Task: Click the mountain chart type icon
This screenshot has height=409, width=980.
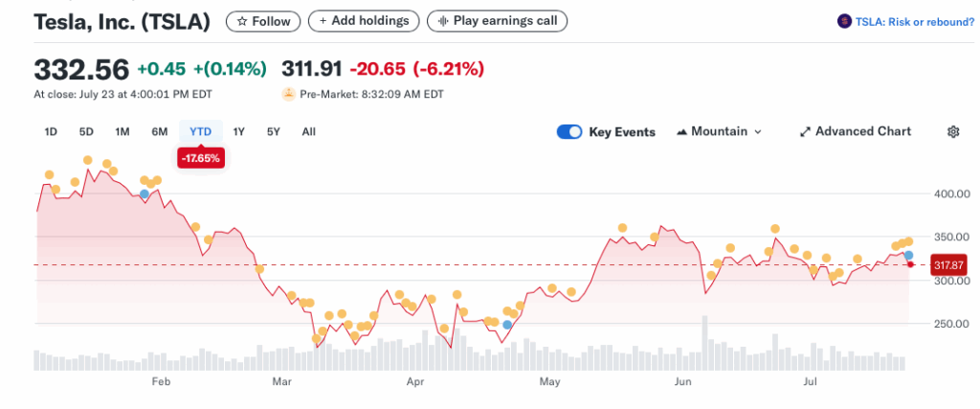Action: click(681, 132)
